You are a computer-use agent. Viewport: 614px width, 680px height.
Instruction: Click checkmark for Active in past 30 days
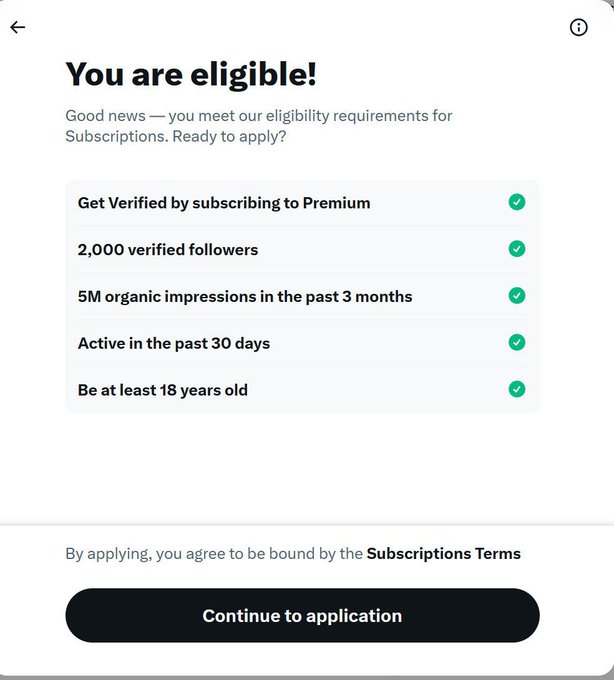tap(516, 342)
